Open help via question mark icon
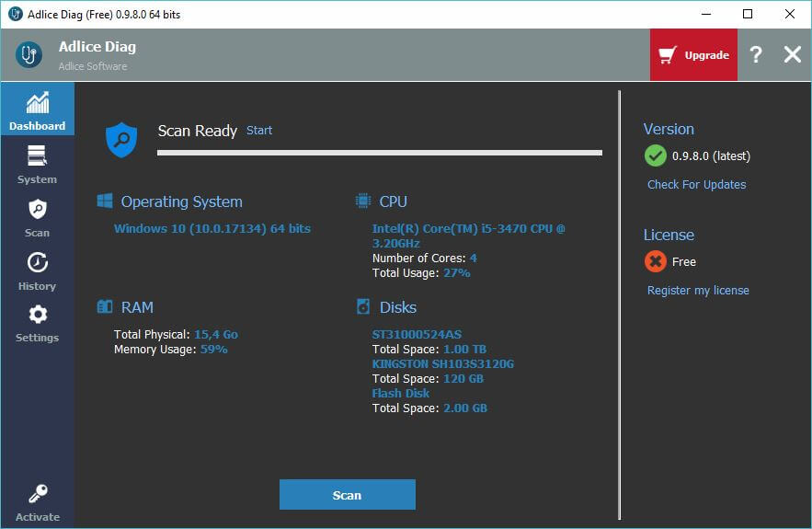This screenshot has width=812, height=529. click(x=756, y=55)
